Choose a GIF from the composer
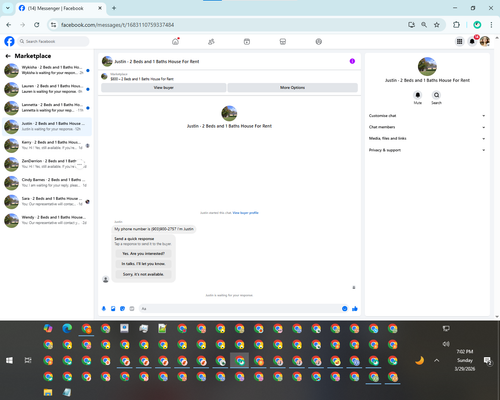The height and width of the screenshot is (400, 500). [132, 309]
